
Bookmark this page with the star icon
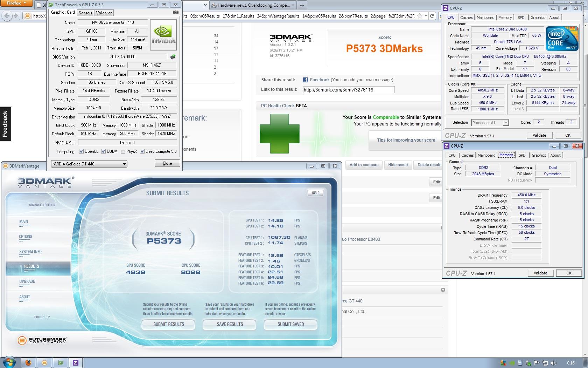pyautogui.click(x=420, y=16)
